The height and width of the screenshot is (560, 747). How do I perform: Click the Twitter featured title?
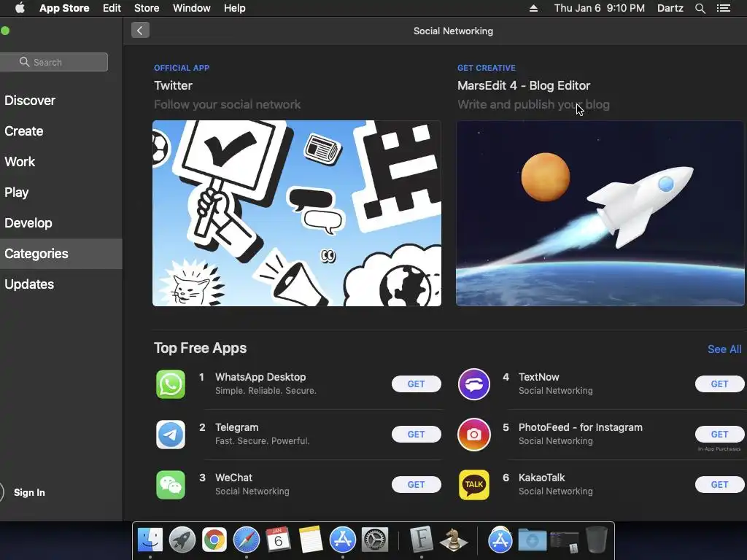pyautogui.click(x=173, y=86)
